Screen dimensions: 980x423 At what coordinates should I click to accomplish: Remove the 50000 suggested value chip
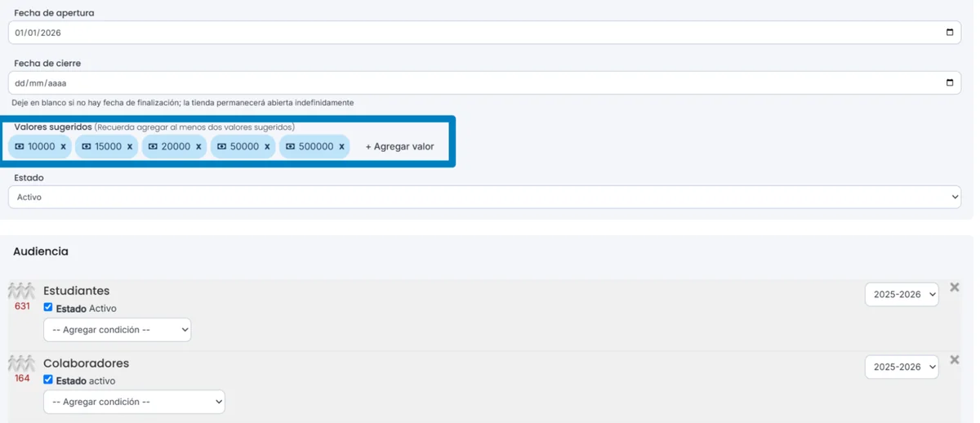point(266,147)
